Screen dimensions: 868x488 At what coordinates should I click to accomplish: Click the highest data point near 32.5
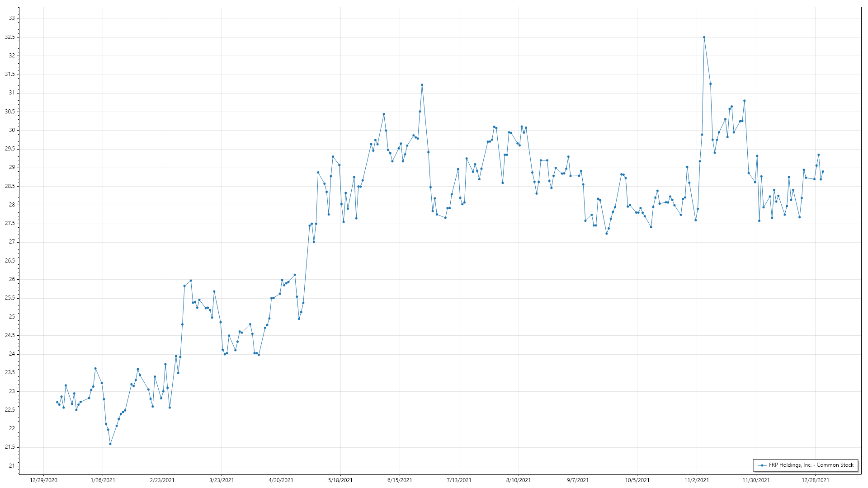(x=704, y=38)
